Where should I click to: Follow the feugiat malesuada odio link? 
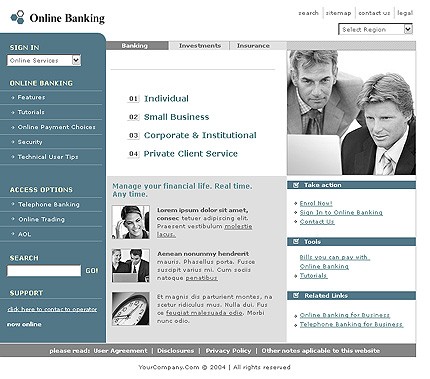click(x=204, y=313)
